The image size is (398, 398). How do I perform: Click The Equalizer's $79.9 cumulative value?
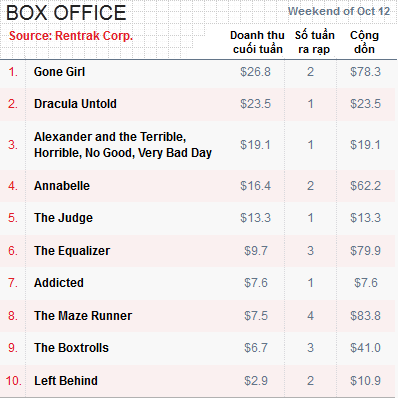pos(365,251)
